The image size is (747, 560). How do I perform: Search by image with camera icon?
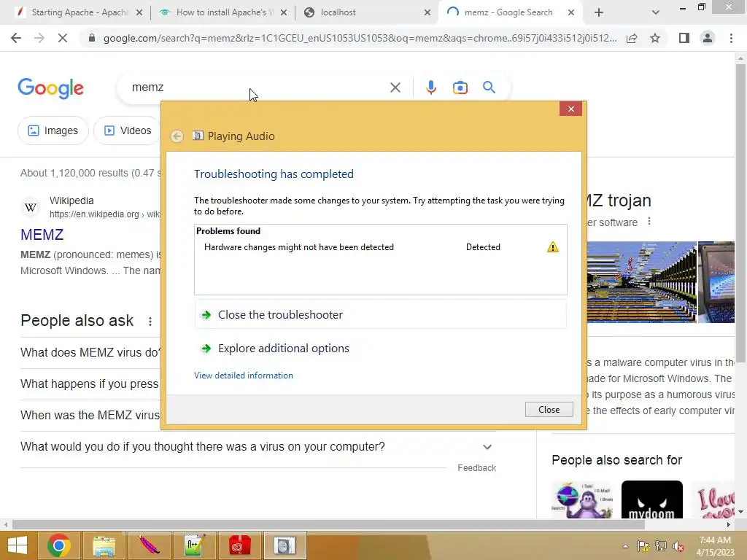coord(460,87)
